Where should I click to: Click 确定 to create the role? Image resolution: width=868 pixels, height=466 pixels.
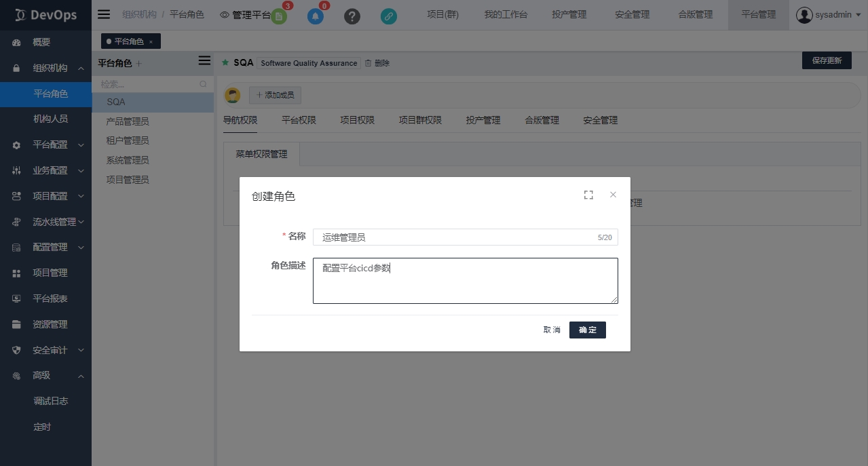pyautogui.click(x=587, y=330)
